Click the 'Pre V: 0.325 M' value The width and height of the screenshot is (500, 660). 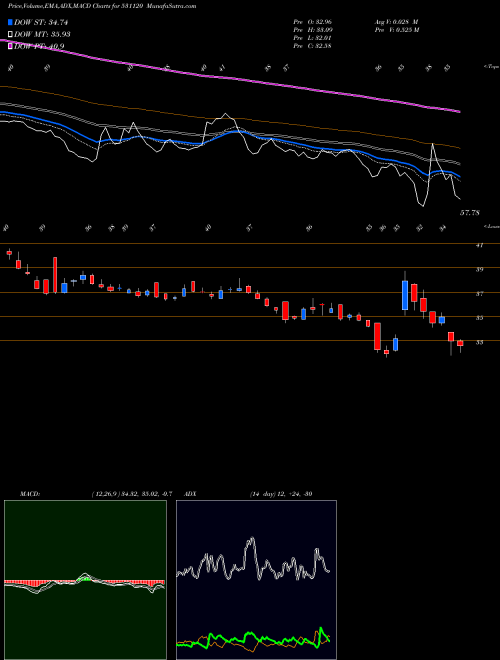pos(396,30)
